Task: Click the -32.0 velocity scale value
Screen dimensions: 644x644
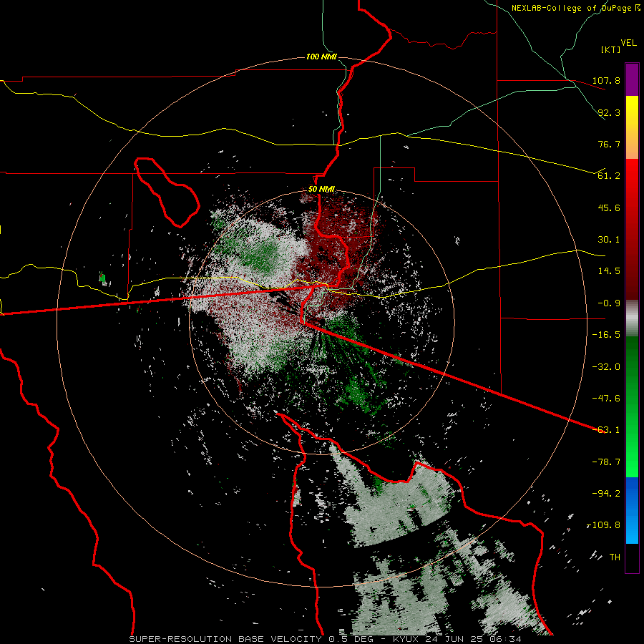Action: (x=606, y=367)
